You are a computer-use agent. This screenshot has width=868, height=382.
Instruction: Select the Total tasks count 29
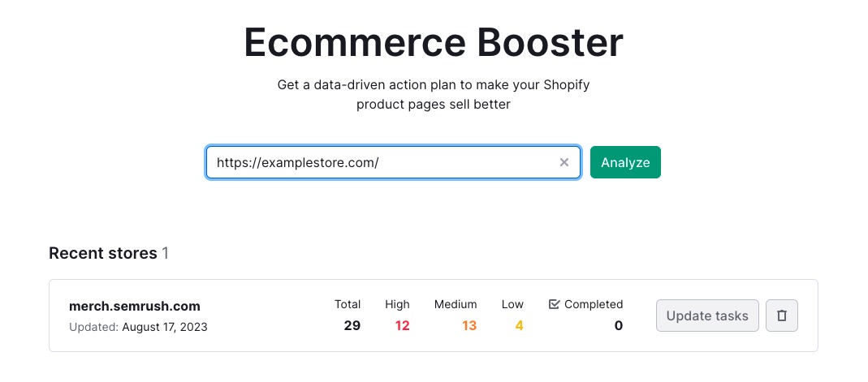[x=352, y=325]
